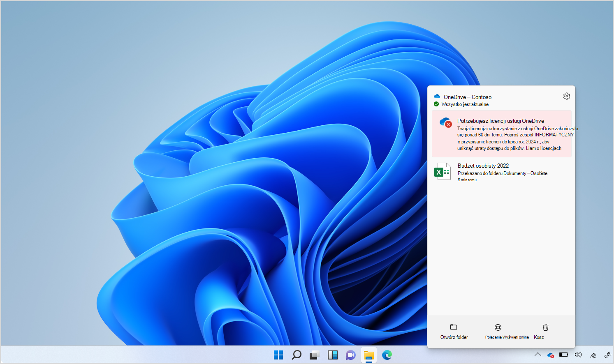This screenshot has height=364, width=614.
Task: Click the network tray icon
Action: [x=593, y=355]
